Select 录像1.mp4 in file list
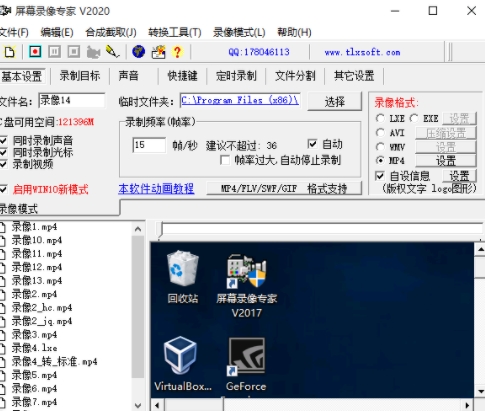485x411 pixels. [x=34, y=227]
